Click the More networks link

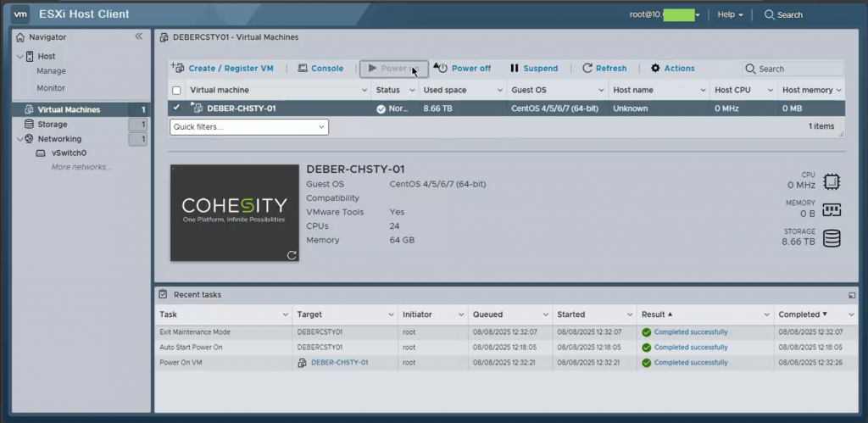pos(81,167)
